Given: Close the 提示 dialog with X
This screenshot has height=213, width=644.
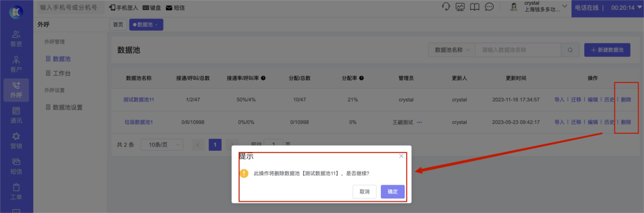Looking at the screenshot, I should click(401, 156).
